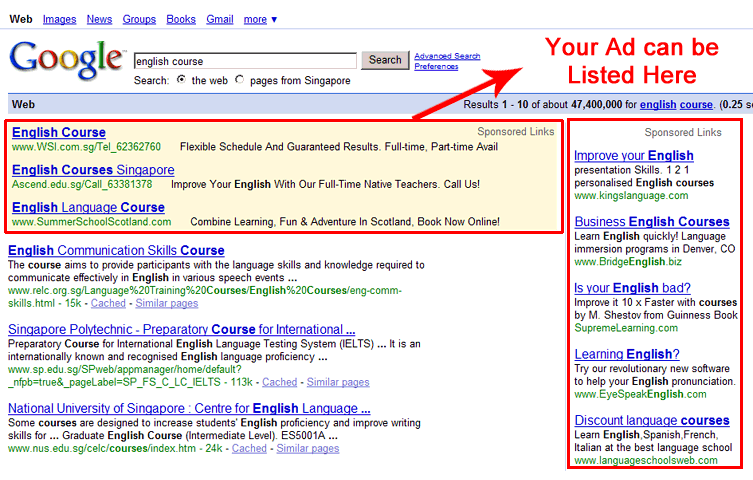This screenshot has height=480, width=753.
Task: Open Cached link for nus.edu.sg result
Action: pyautogui.click(x=249, y=448)
